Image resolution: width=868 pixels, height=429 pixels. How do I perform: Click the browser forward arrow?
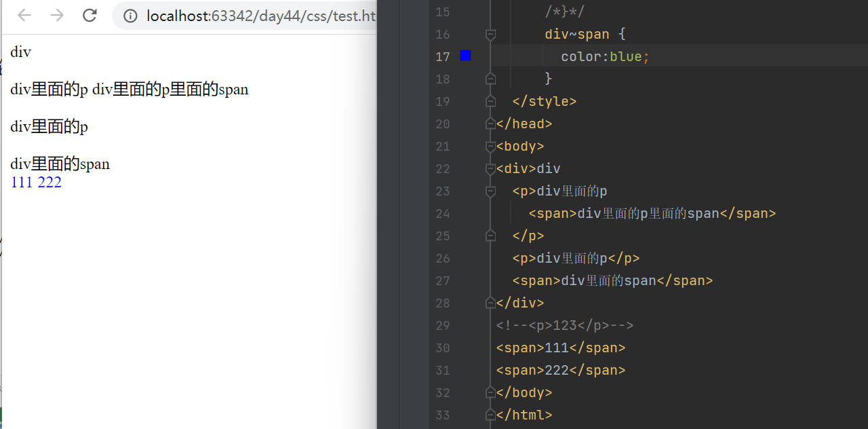click(x=57, y=16)
